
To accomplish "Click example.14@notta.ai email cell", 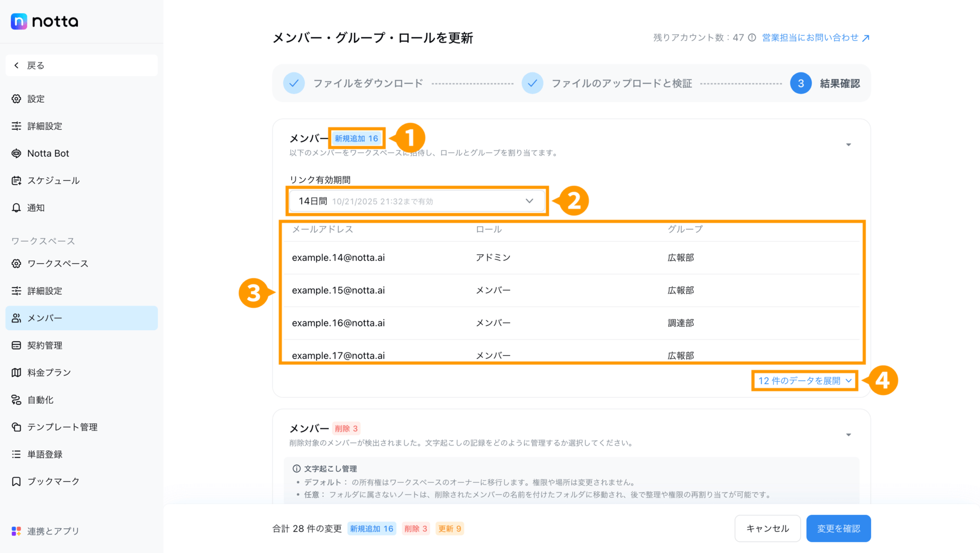I will (338, 257).
